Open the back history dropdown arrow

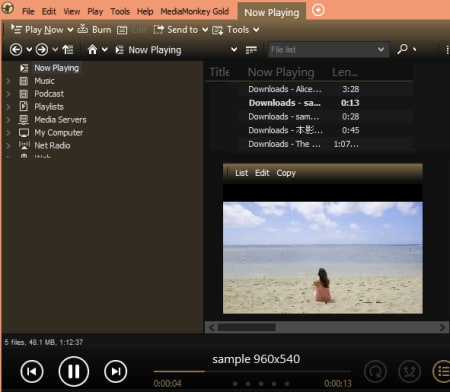click(29, 50)
